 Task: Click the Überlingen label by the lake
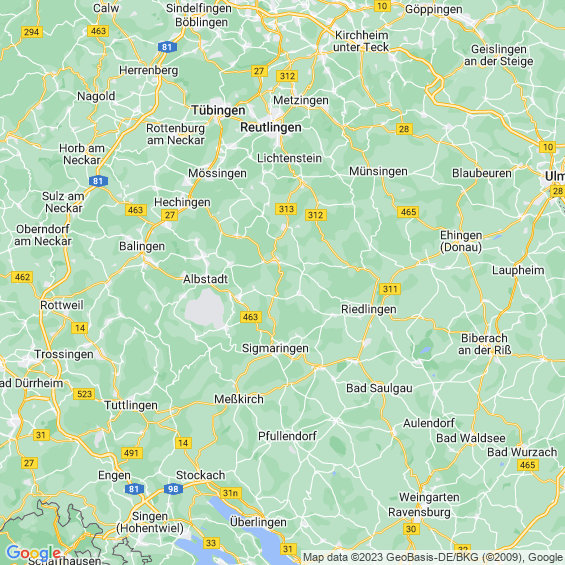pyautogui.click(x=258, y=522)
